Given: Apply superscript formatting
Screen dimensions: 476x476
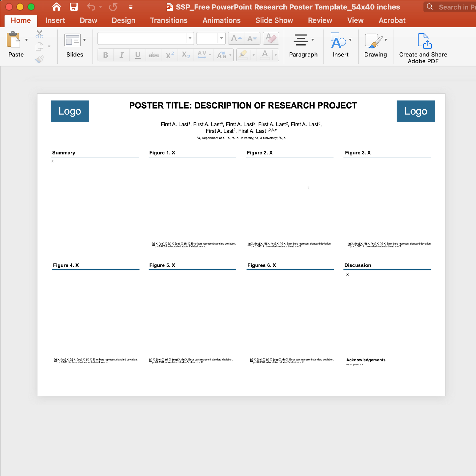Looking at the screenshot, I should [170, 55].
